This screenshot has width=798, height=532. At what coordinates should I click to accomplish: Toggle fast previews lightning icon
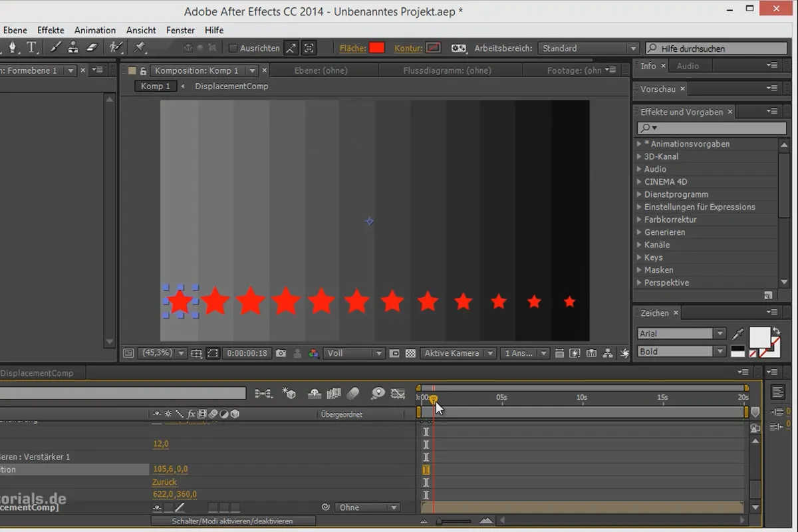[575, 354]
